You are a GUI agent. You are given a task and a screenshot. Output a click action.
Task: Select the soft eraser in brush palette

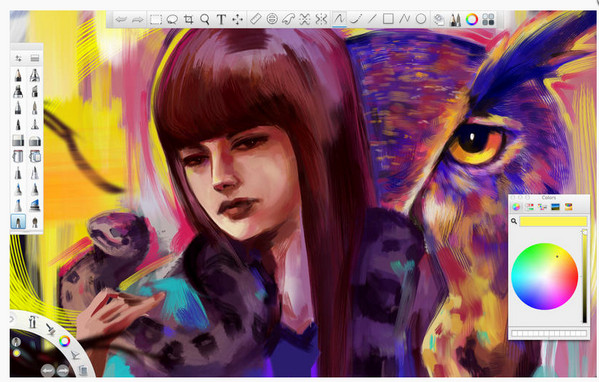coord(35,141)
